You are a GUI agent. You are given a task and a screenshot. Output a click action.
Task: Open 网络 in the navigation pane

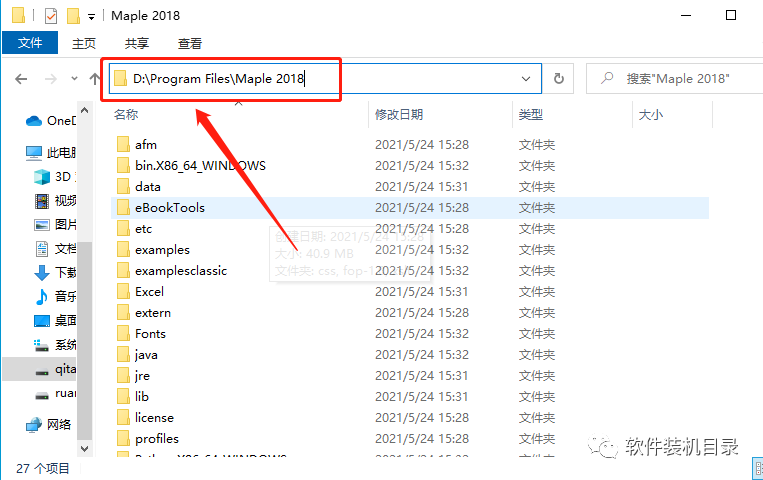click(x=49, y=425)
